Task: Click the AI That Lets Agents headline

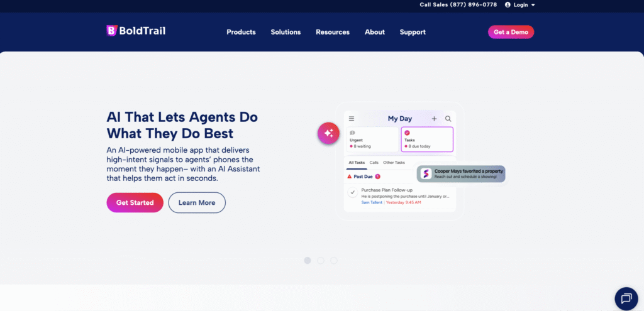Action: 182,125
